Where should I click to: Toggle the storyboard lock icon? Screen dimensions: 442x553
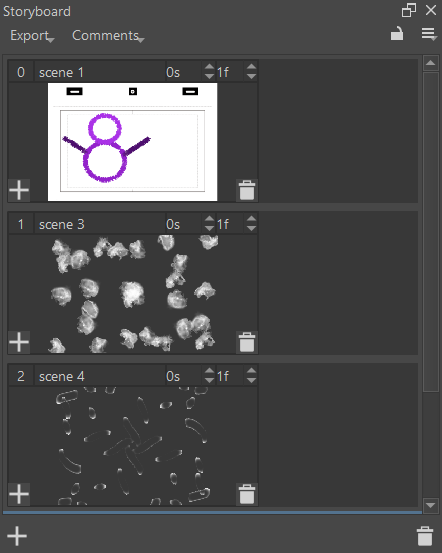397,34
